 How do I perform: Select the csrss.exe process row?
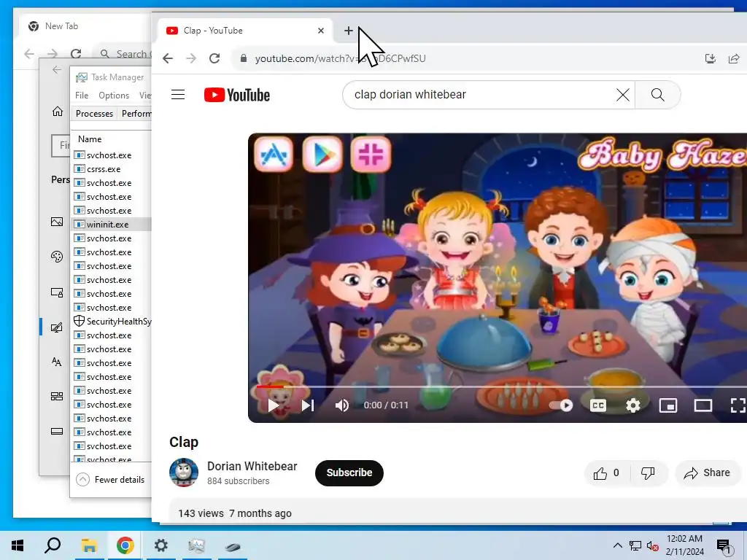pos(112,169)
